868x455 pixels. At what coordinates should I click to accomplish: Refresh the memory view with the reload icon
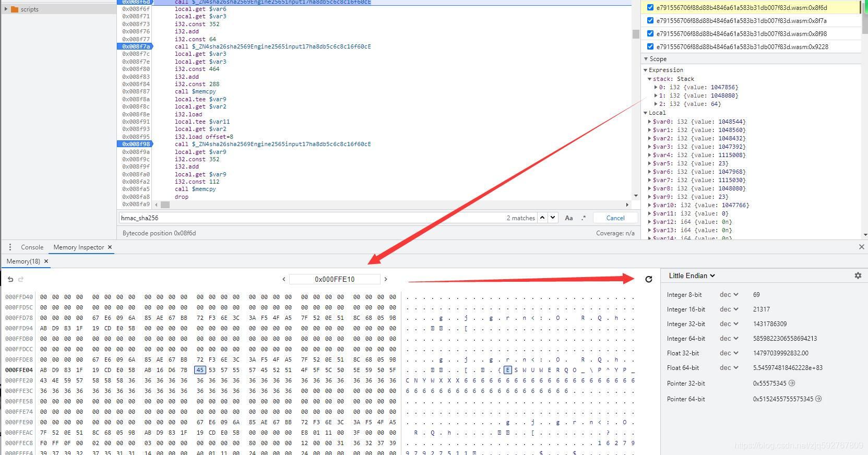coord(649,279)
